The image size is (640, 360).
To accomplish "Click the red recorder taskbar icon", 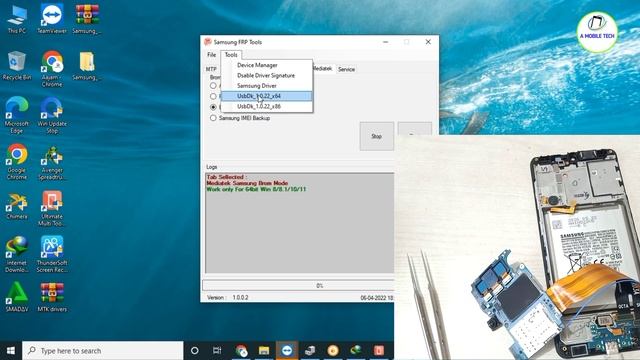I will [x=379, y=351].
